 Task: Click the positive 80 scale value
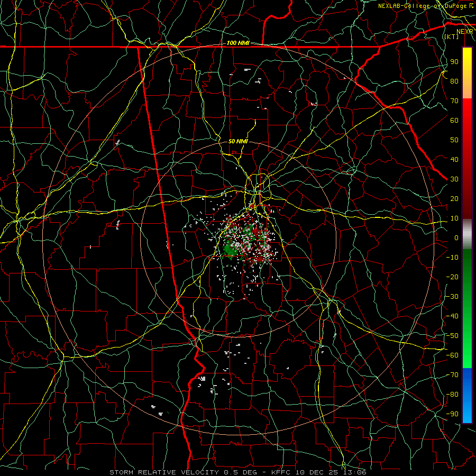tap(454, 81)
